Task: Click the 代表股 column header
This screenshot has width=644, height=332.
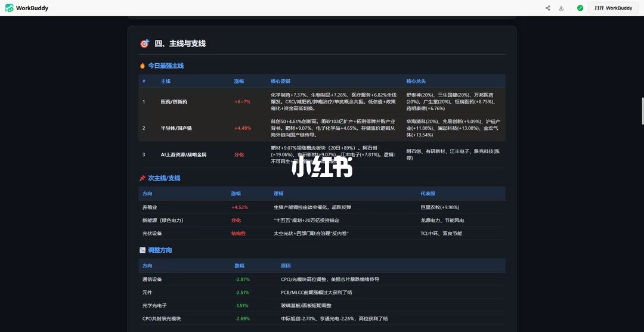Action: pos(428,193)
